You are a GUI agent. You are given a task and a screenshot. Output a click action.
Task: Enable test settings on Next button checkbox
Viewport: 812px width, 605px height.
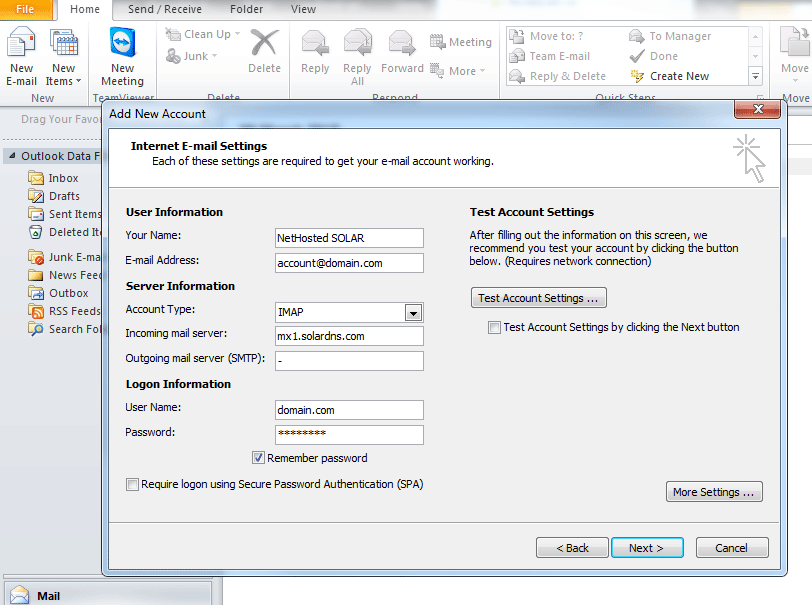tap(494, 327)
